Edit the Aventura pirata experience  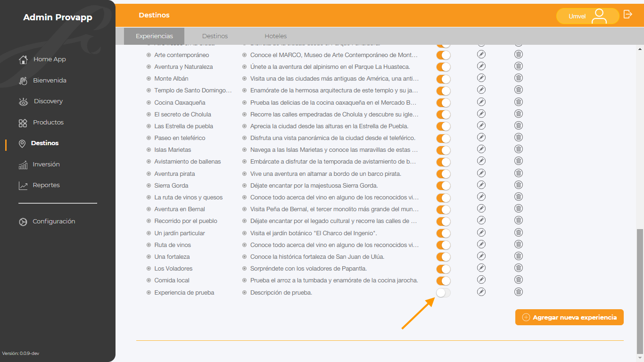[x=481, y=173]
